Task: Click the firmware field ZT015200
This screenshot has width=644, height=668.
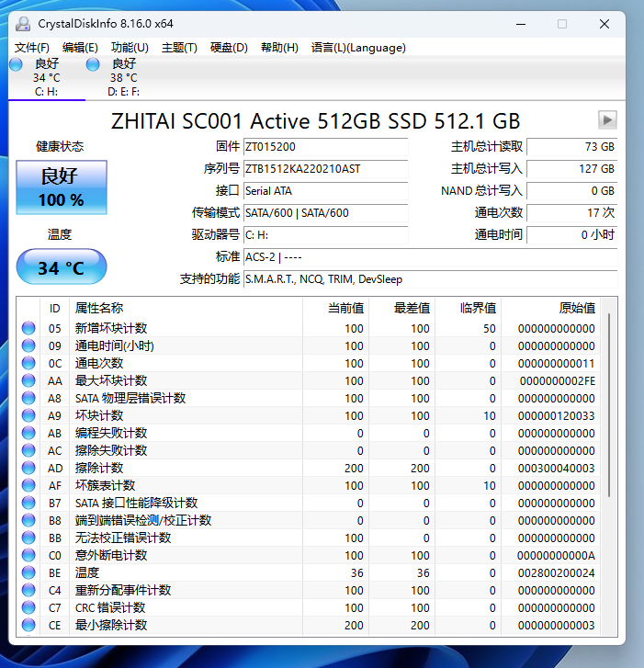Action: click(325, 146)
